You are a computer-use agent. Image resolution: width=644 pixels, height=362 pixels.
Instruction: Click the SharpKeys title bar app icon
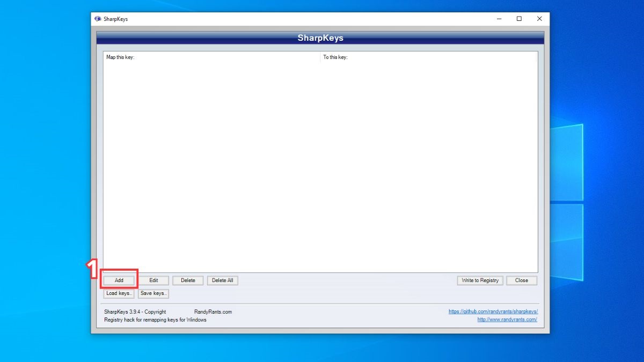pos(98,19)
